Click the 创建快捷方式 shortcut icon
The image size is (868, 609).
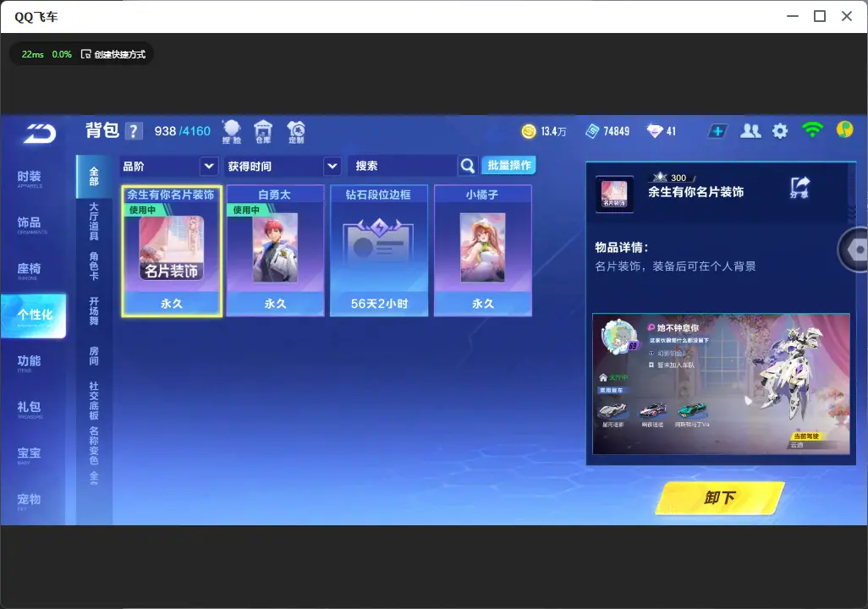pyautogui.click(x=85, y=54)
